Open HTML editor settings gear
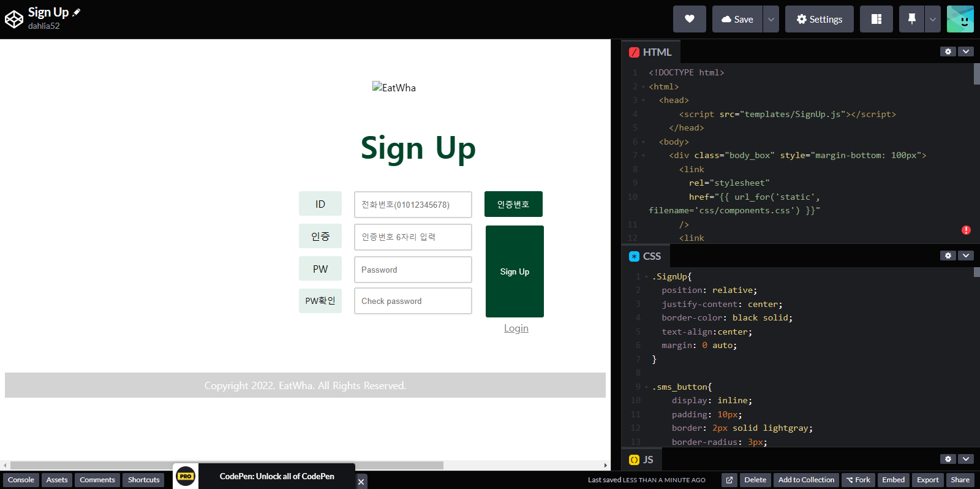980x489 pixels. point(948,51)
